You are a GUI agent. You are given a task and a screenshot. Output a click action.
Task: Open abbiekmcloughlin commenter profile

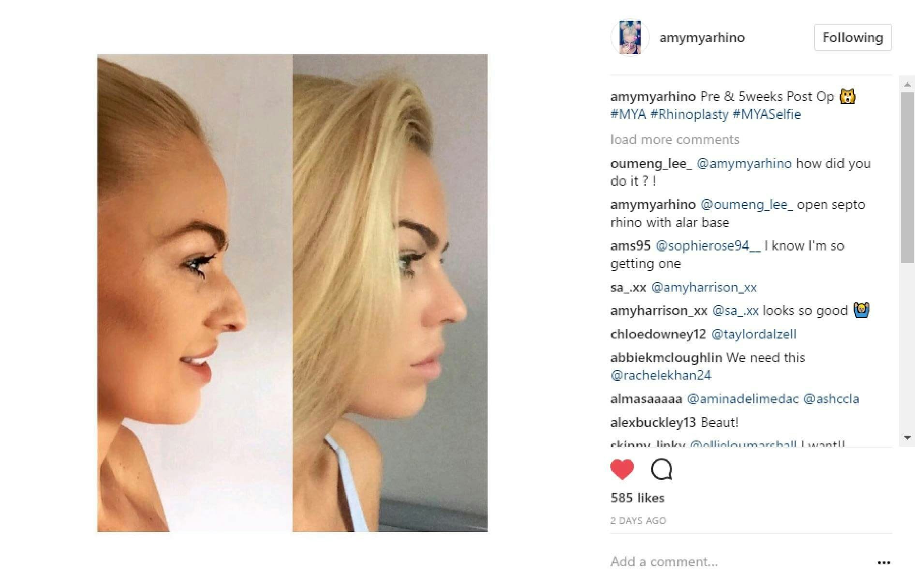pyautogui.click(x=666, y=358)
